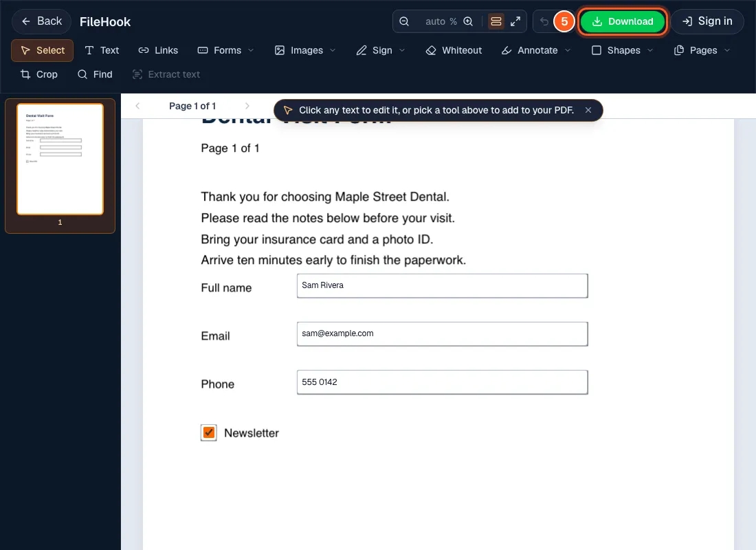Expand the Sign tool options
Screen dimensions: 756x550
381,51
